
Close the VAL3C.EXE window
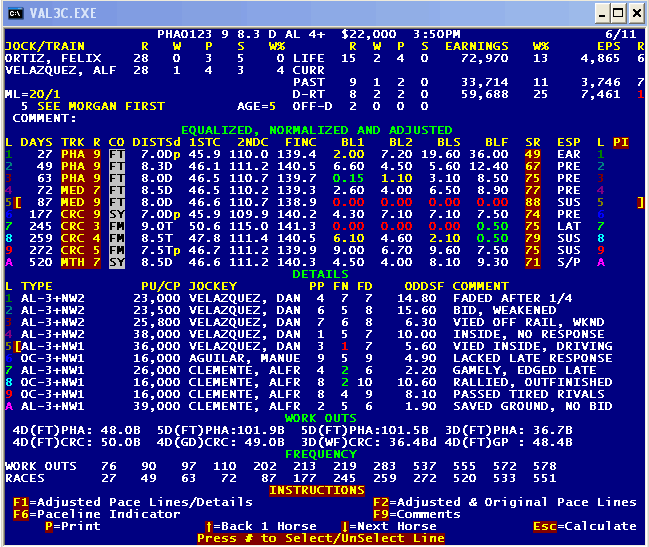pos(637,14)
